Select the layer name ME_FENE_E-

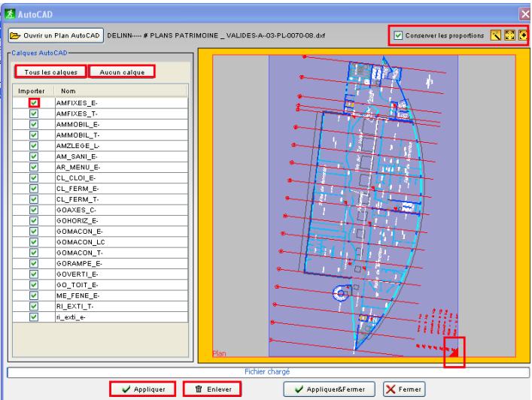(78, 295)
